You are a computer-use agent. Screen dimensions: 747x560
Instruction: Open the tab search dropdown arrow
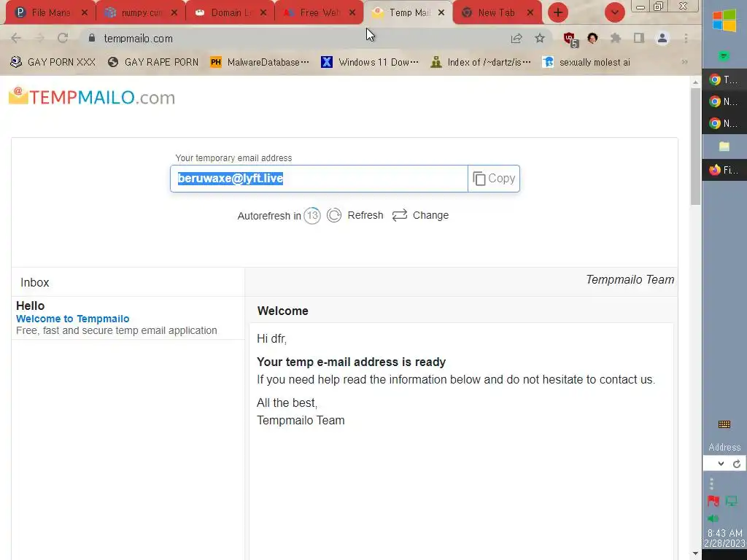[614, 12]
